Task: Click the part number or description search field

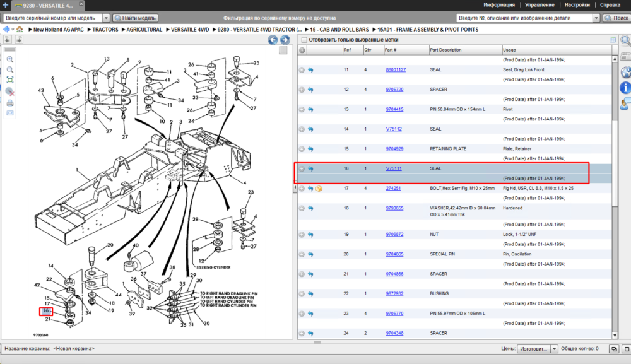Action: pos(524,18)
